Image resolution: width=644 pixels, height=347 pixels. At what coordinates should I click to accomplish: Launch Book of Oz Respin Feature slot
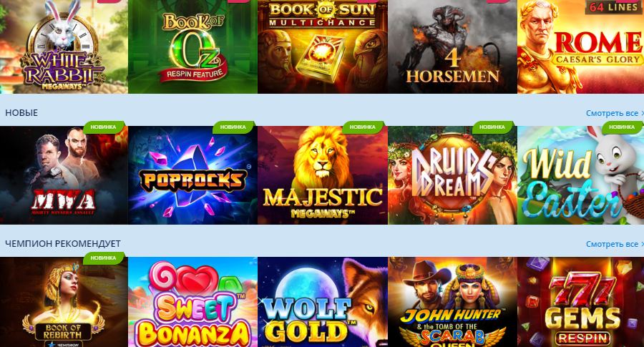[192, 47]
